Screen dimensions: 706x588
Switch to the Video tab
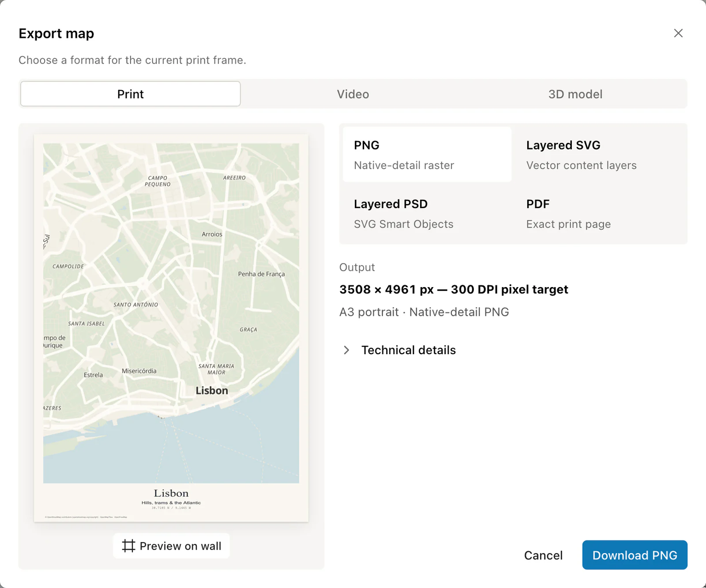click(353, 94)
